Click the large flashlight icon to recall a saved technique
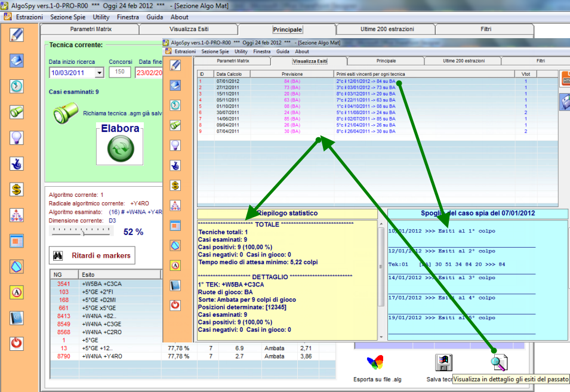Image resolution: width=570 pixels, height=392 pixels. tap(66, 113)
